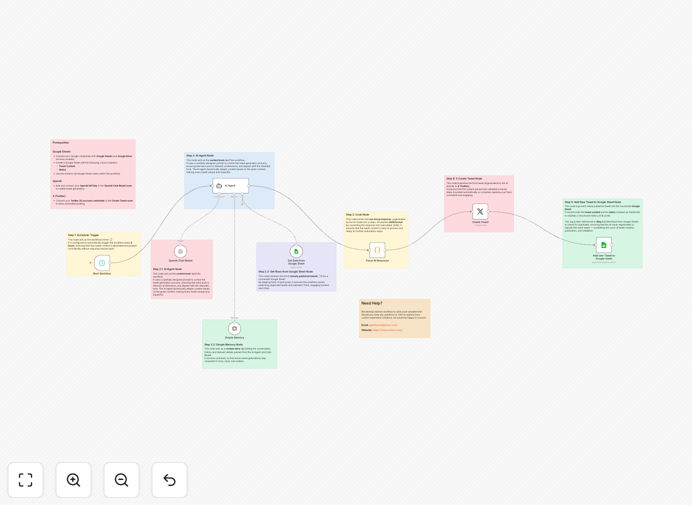Select the Add new Tweet to Google Sheet node

(x=604, y=245)
